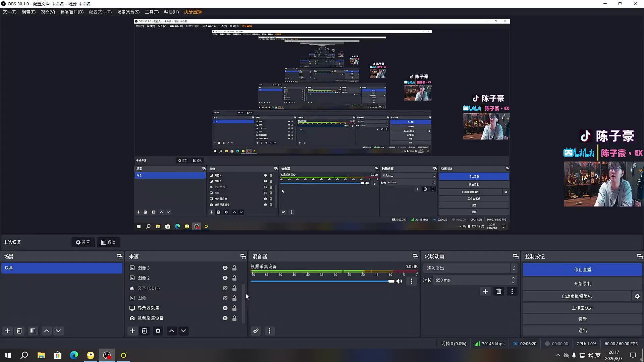
Task: Delete the selected scene using trash icon
Action: (19, 331)
